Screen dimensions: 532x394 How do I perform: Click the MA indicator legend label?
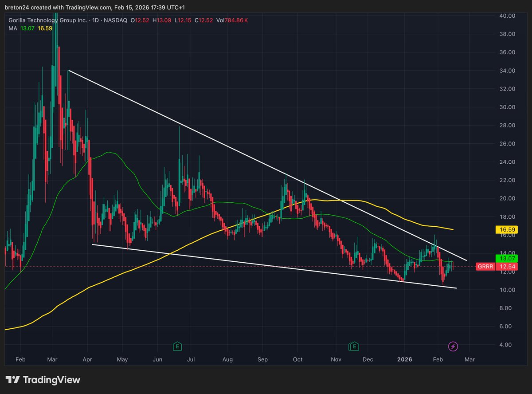pos(13,29)
